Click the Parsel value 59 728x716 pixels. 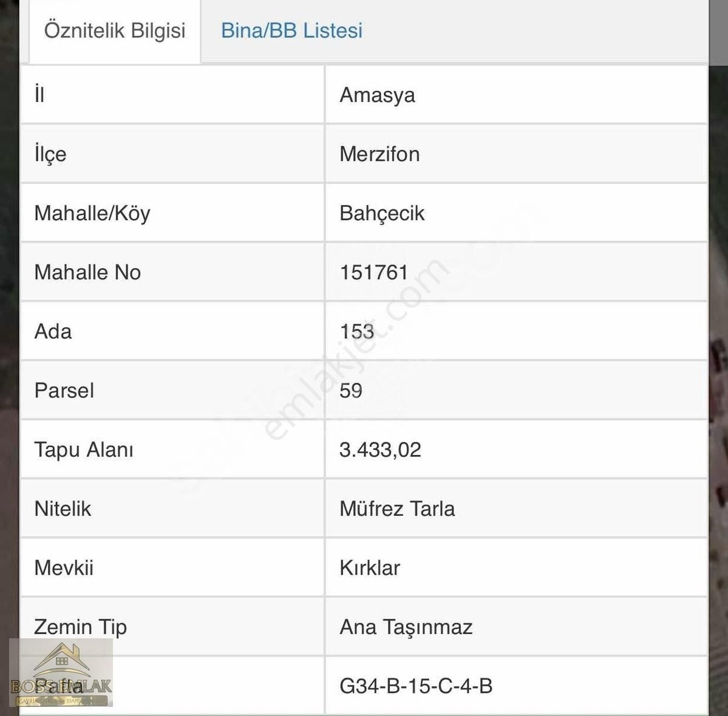(x=350, y=391)
